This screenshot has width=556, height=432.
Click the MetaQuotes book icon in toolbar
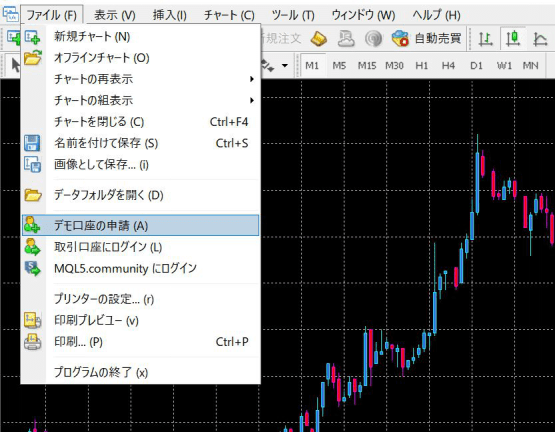[318, 39]
